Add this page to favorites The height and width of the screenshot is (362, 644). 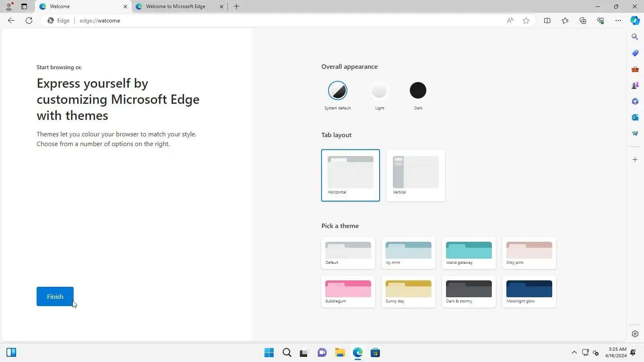[x=526, y=21]
